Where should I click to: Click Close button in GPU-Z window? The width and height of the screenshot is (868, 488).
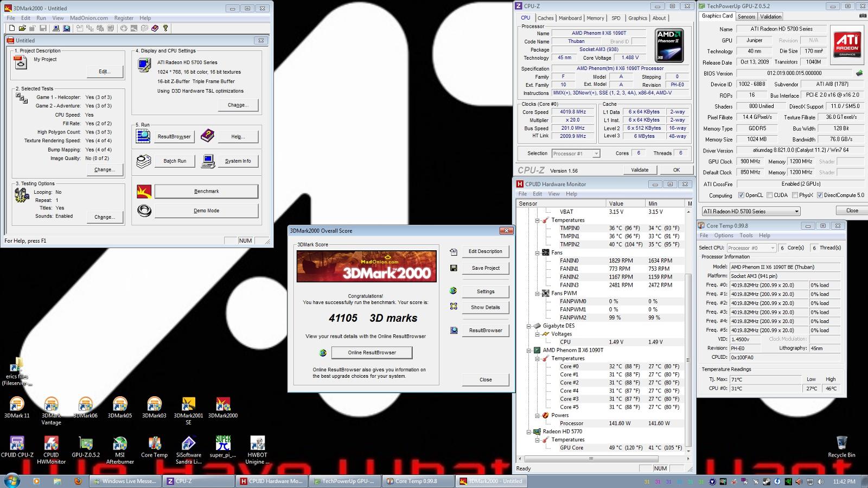coord(852,211)
